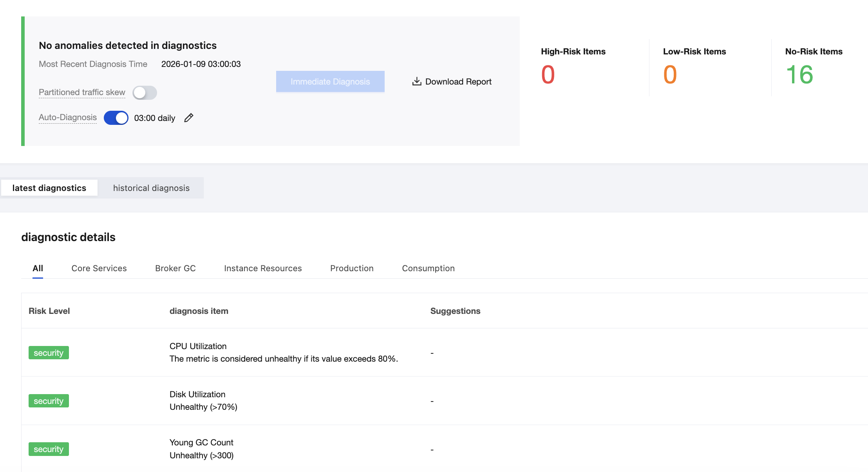Select the All diagnostic details tab
The height and width of the screenshot is (472, 868).
[x=38, y=268]
